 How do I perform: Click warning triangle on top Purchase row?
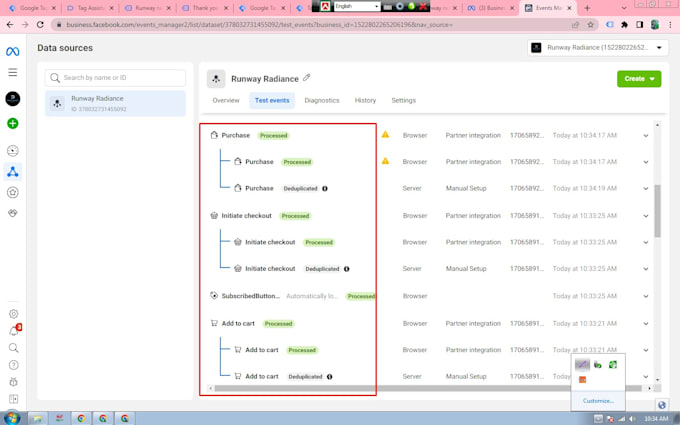click(x=385, y=135)
